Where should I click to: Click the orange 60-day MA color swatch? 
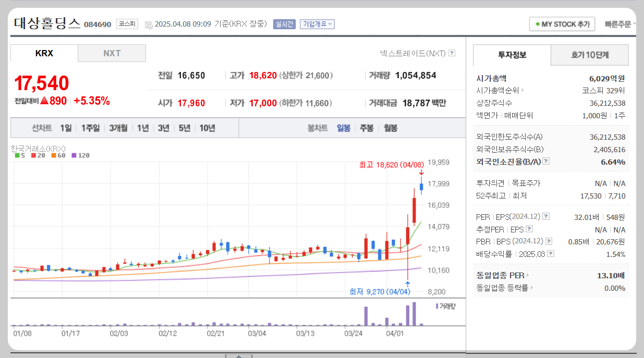point(55,155)
